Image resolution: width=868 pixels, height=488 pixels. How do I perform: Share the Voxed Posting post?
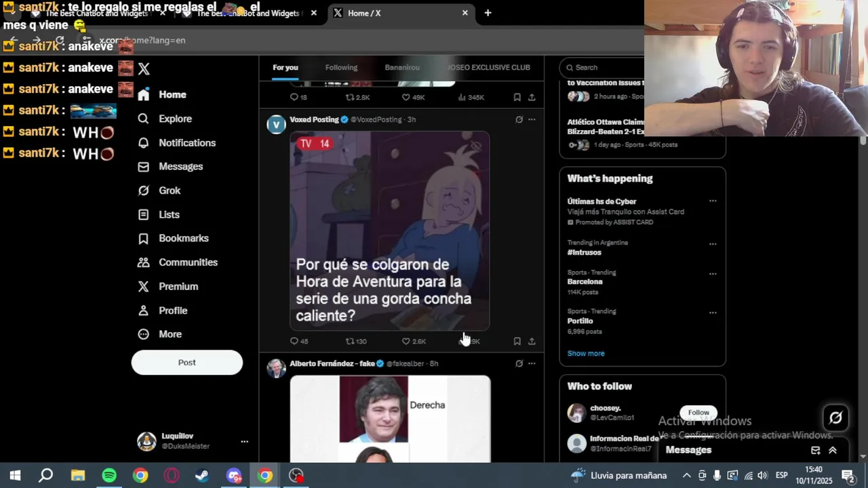coord(532,342)
